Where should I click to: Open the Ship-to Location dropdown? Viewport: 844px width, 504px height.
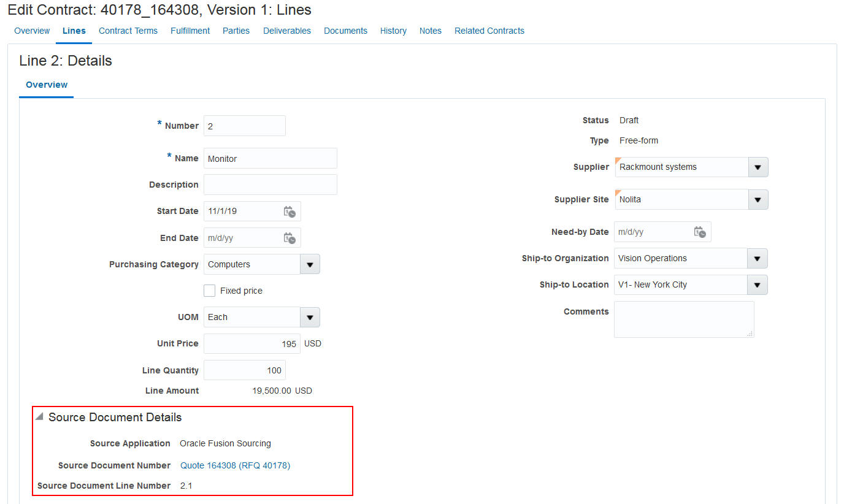(758, 284)
